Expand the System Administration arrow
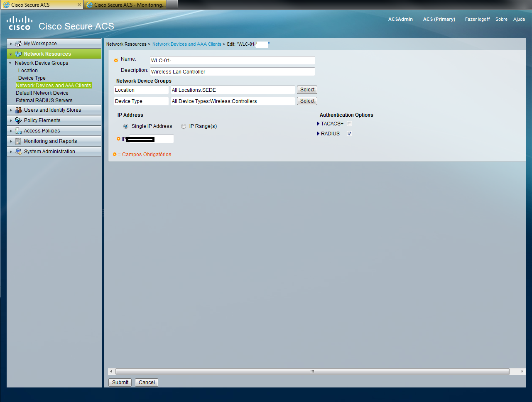 11,152
